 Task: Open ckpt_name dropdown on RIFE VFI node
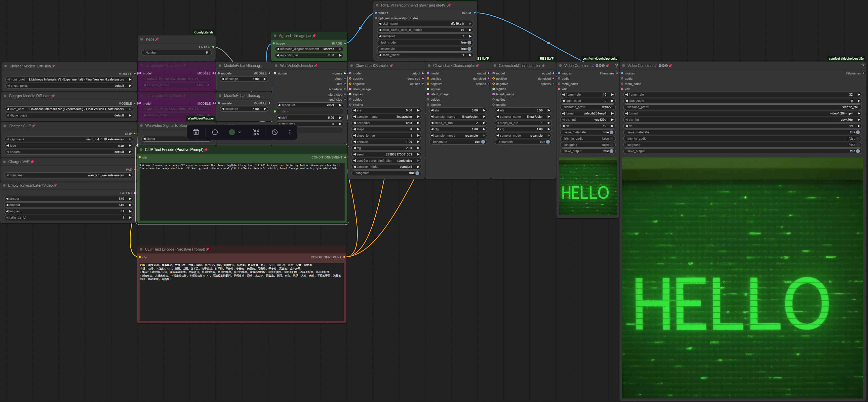[425, 24]
